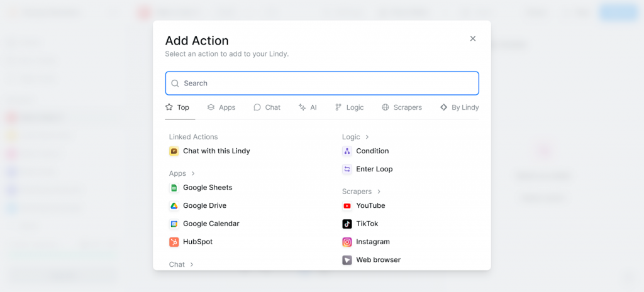
Task: Select the Instagram scraper label
Action: click(373, 242)
